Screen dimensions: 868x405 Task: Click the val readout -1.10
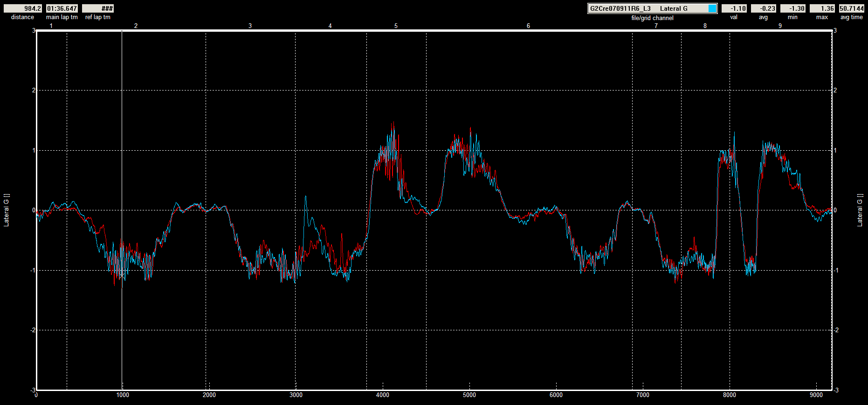[x=734, y=8]
